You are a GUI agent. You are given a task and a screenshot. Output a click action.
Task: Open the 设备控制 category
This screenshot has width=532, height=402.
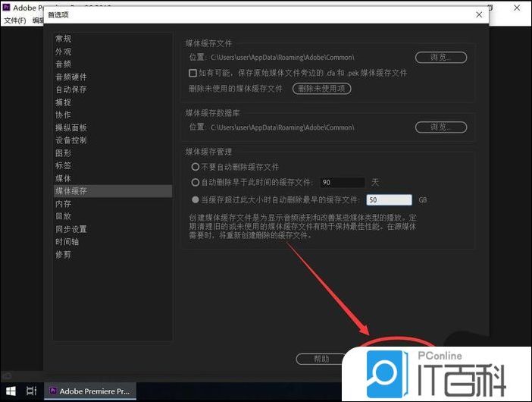(x=71, y=140)
